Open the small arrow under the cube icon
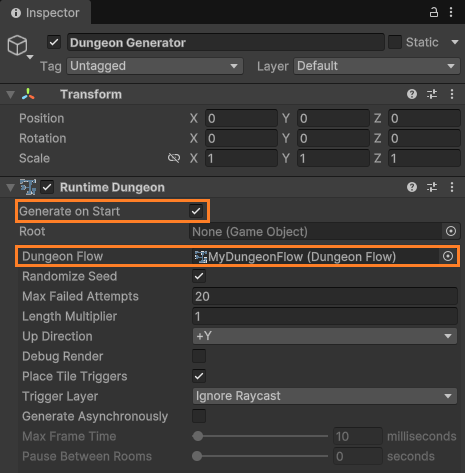Screen dimensions: 465x473 (x=30, y=57)
